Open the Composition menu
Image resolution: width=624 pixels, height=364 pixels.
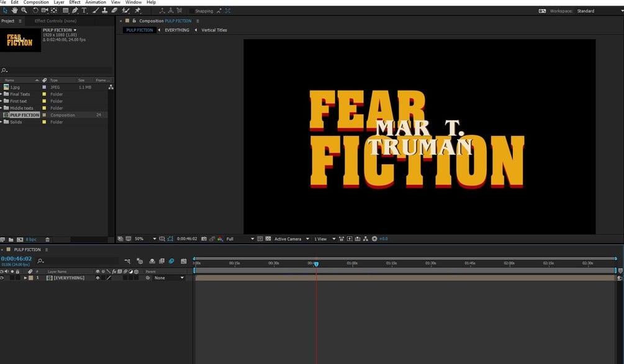(36, 2)
